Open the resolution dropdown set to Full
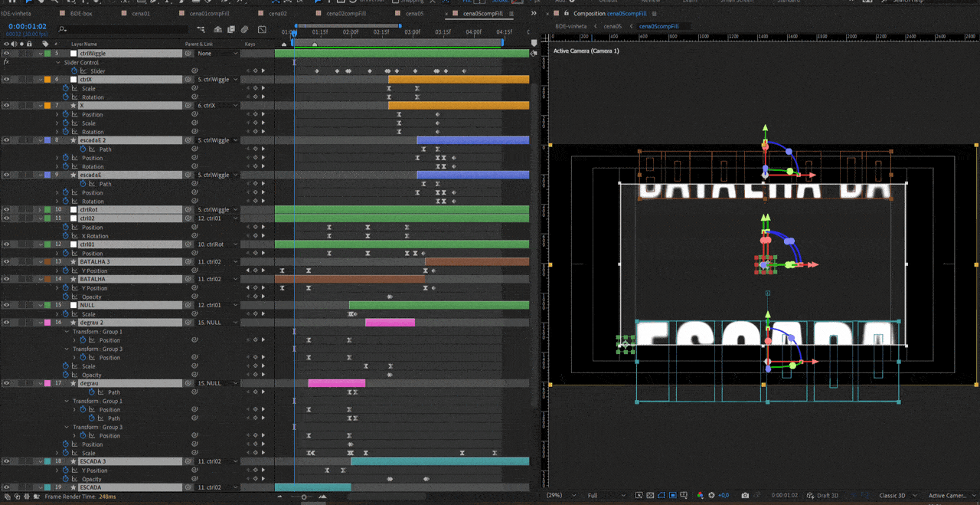Image resolution: width=980 pixels, height=505 pixels. tap(606, 496)
